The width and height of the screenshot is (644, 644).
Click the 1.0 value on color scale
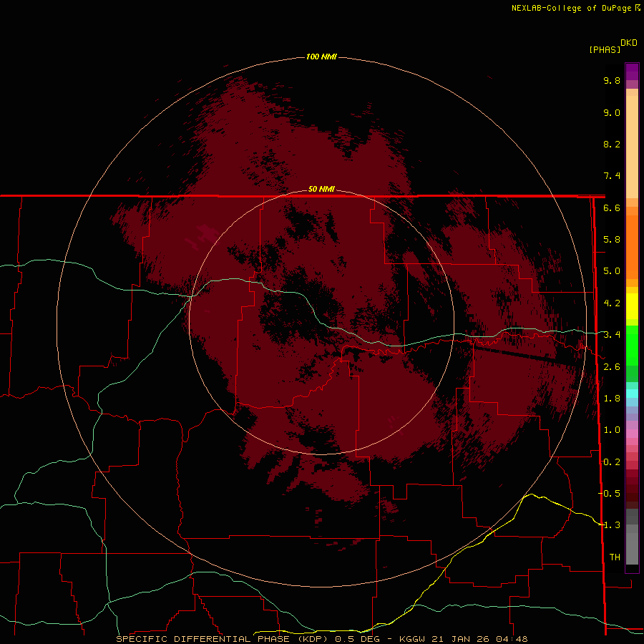pyautogui.click(x=612, y=430)
